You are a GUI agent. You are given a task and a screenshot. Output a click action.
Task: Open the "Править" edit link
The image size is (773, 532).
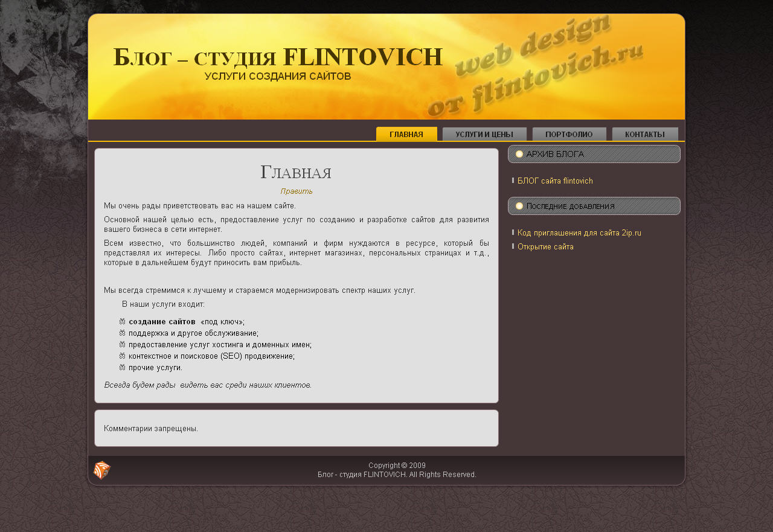(296, 191)
